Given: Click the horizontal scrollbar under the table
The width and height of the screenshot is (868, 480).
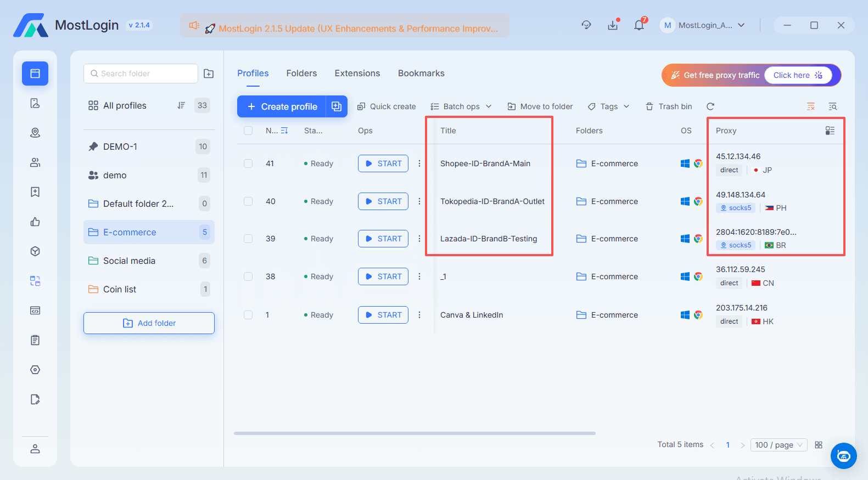Looking at the screenshot, I should pos(415,433).
